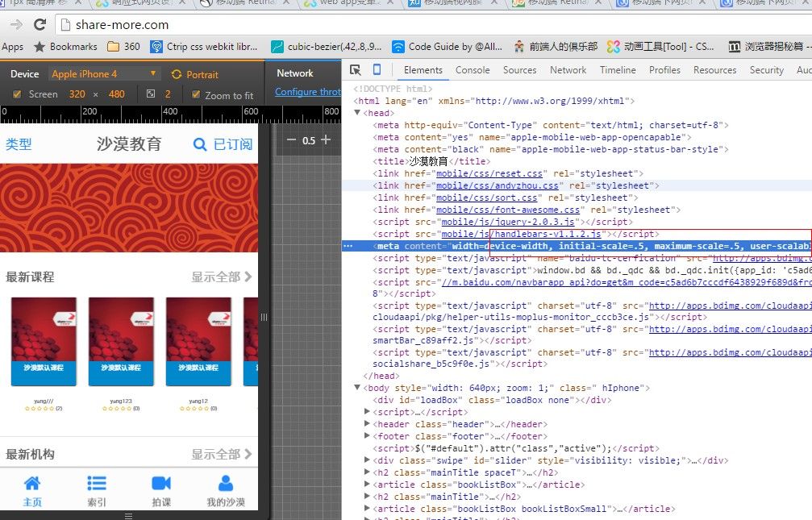
Task: Disable the Zoom to fit checkbox
Action: pyautogui.click(x=195, y=94)
